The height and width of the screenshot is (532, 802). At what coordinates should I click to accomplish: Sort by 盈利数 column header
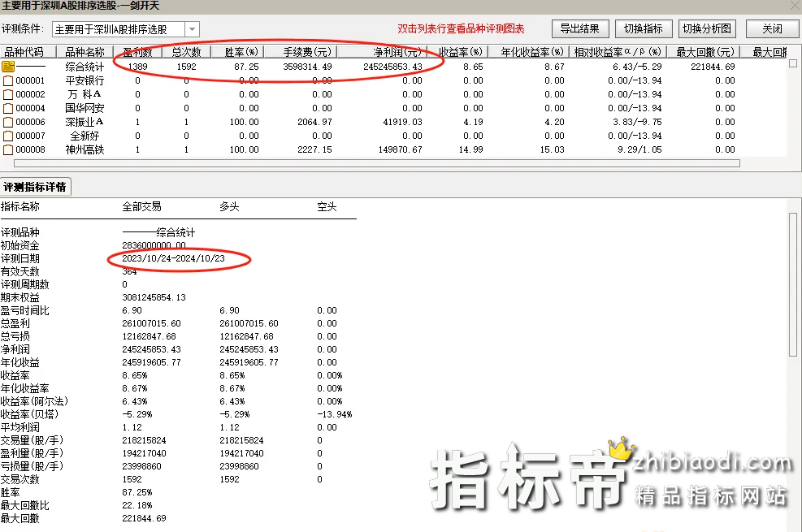(x=138, y=52)
